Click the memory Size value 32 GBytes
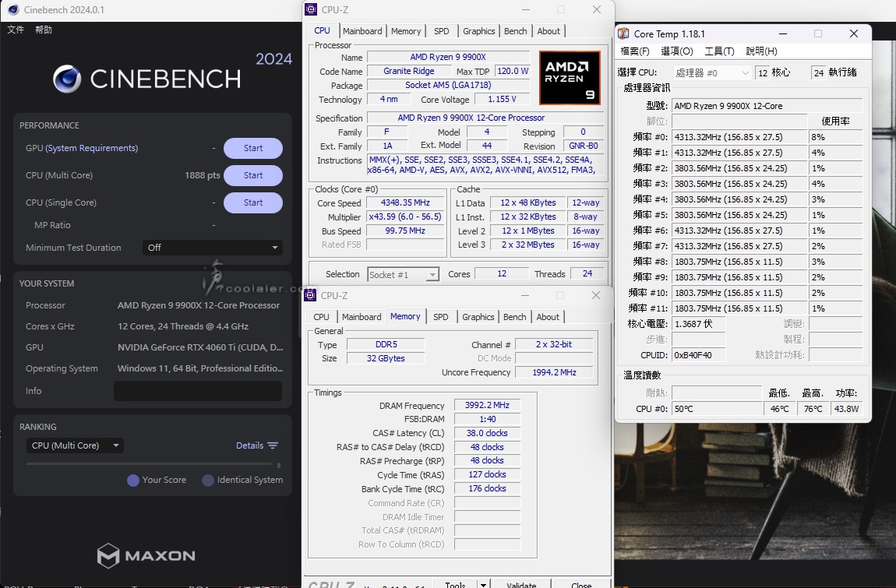 (x=386, y=359)
